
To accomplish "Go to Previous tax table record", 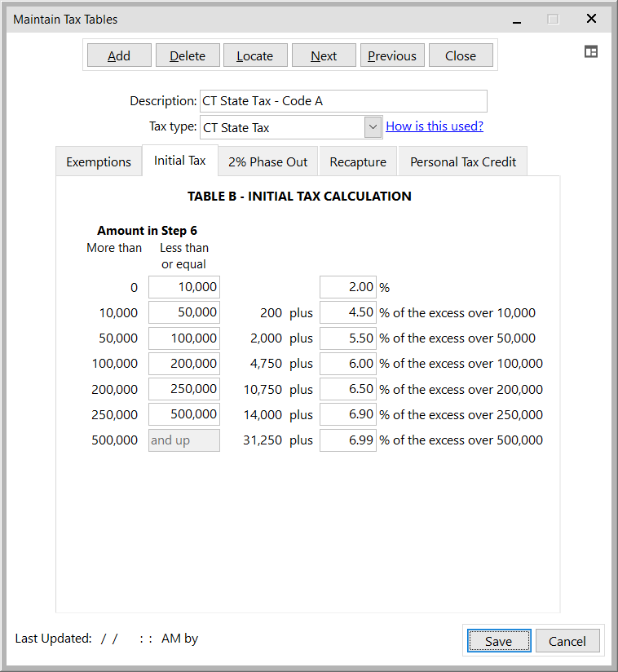I will click(x=391, y=55).
